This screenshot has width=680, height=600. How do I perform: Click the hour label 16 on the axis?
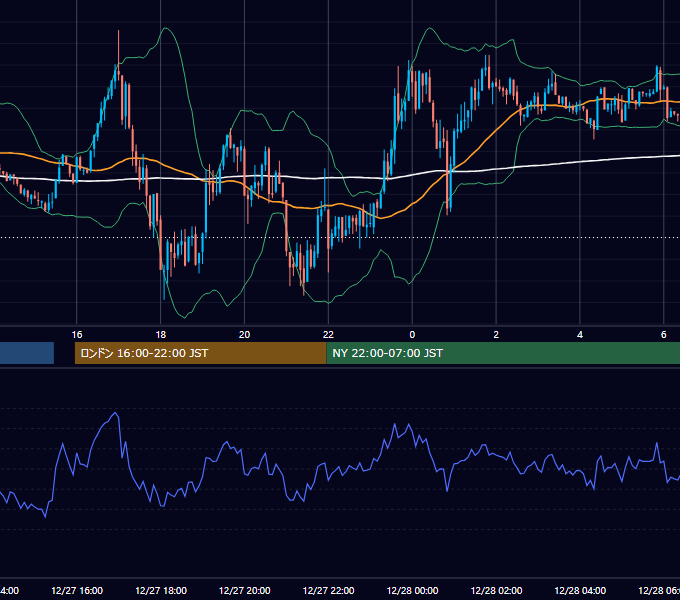77,335
